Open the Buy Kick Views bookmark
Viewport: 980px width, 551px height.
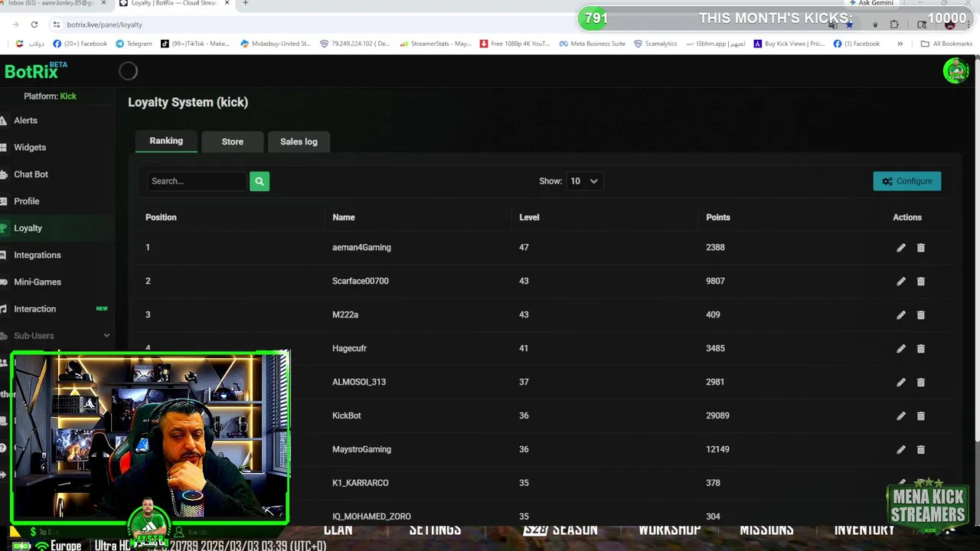click(789, 44)
